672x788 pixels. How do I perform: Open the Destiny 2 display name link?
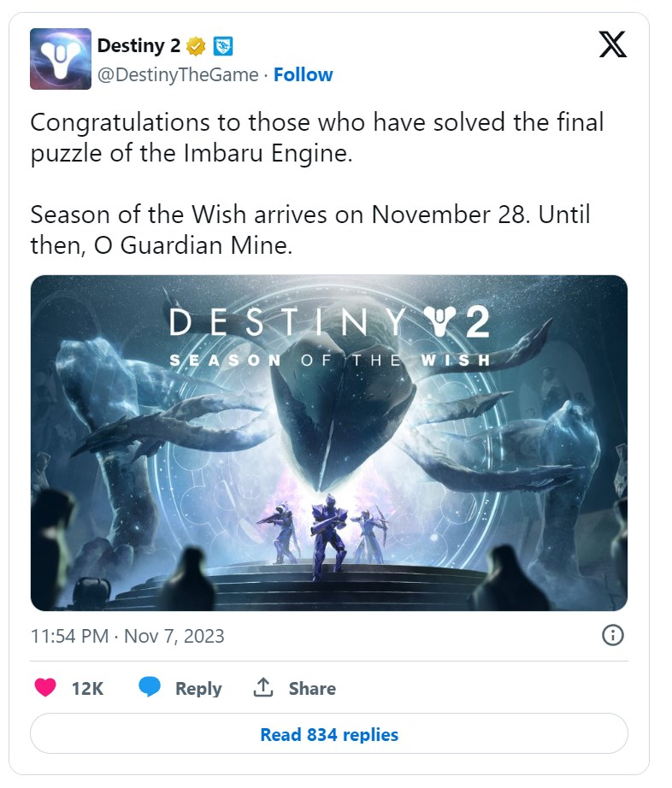[x=139, y=46]
